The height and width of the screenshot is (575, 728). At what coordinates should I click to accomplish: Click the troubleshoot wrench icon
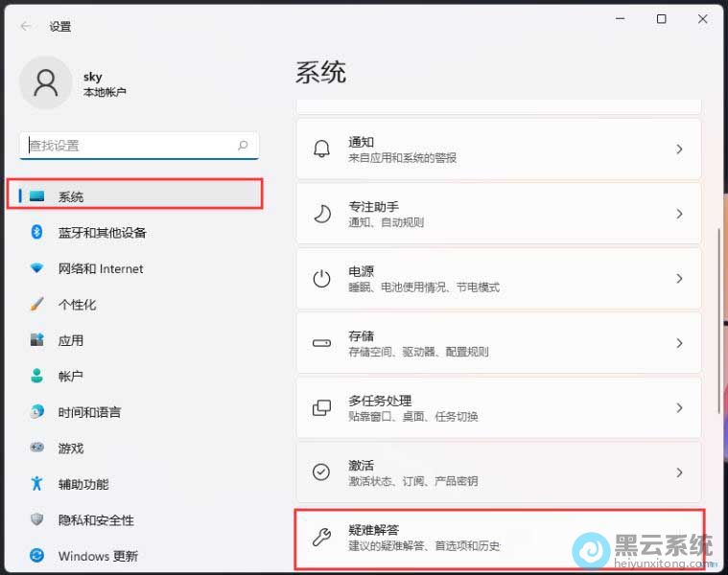click(322, 537)
